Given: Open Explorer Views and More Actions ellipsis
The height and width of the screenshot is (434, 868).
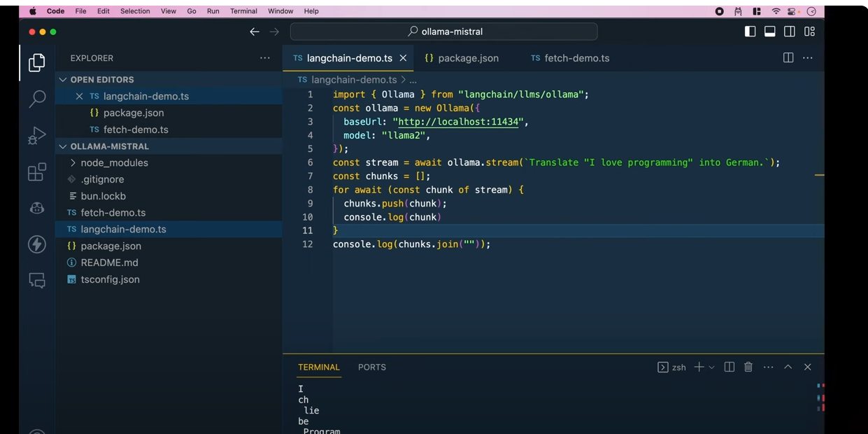Looking at the screenshot, I should (265, 58).
